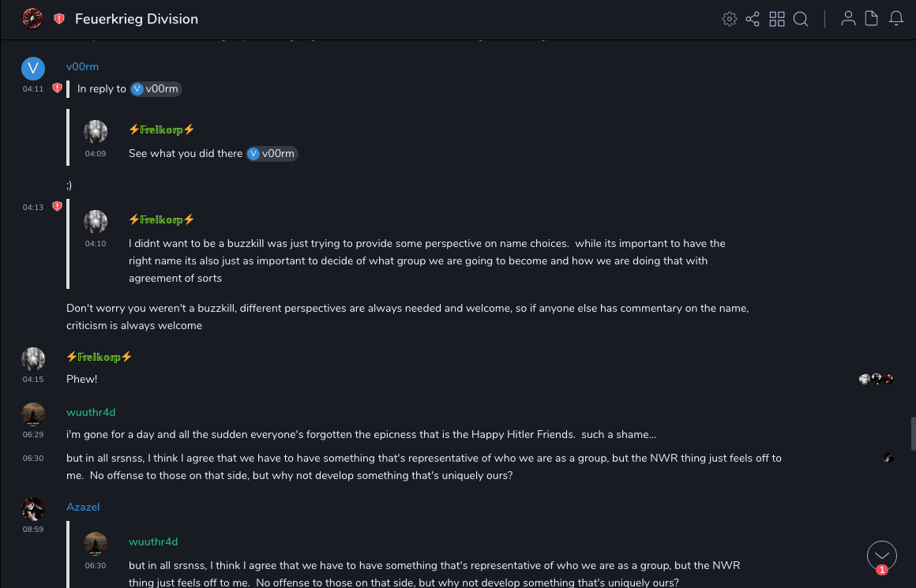Click the Azazel user avatar

coord(33,509)
